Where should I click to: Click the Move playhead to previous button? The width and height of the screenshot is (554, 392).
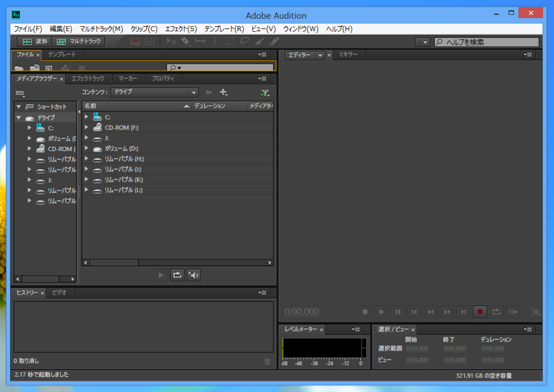coord(414,312)
